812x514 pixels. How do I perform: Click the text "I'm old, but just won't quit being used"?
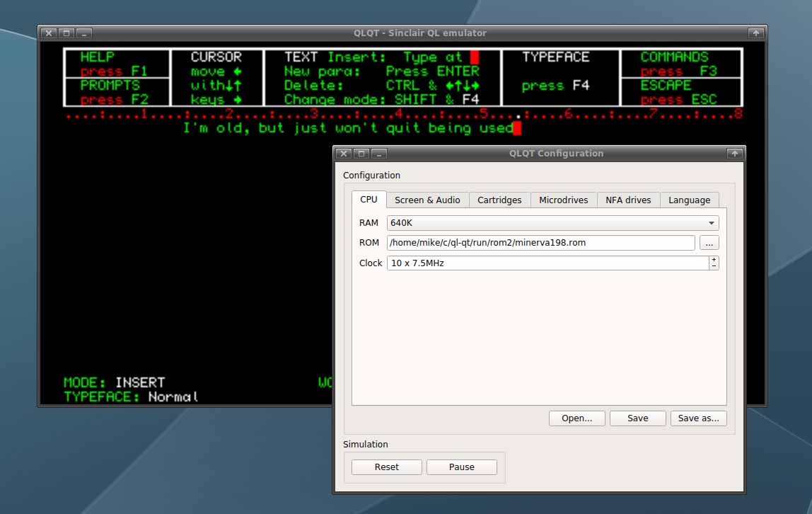(349, 128)
